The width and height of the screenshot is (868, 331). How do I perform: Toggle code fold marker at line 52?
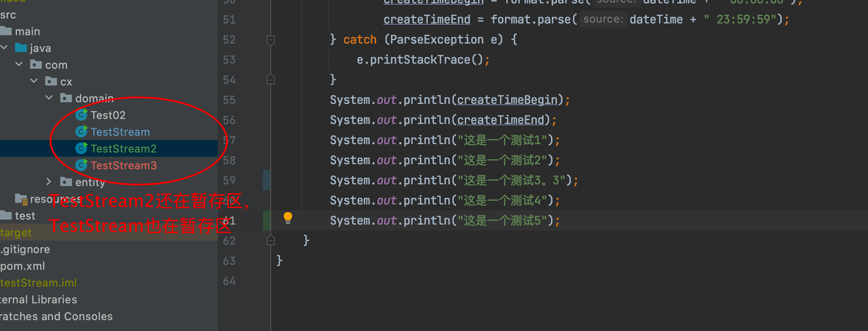point(271,40)
